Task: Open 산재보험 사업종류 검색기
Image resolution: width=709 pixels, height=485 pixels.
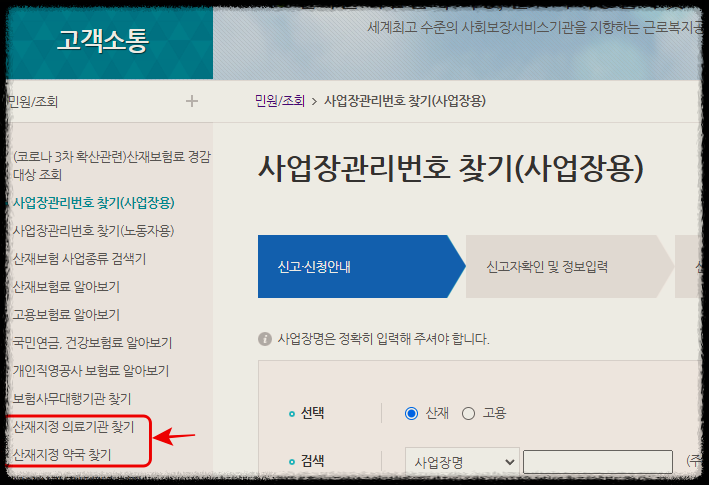Action: 79,259
